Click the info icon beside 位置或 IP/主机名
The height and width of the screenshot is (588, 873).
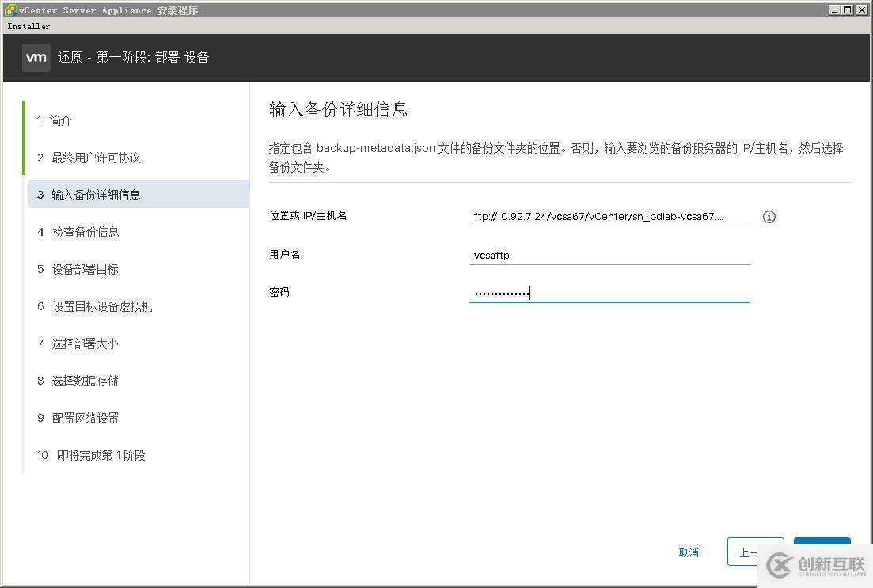769,216
